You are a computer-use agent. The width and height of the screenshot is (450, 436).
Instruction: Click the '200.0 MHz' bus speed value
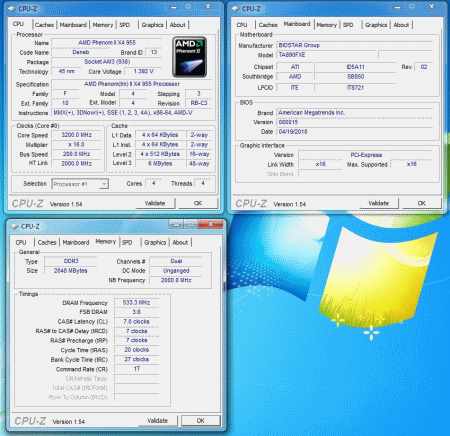click(77, 154)
